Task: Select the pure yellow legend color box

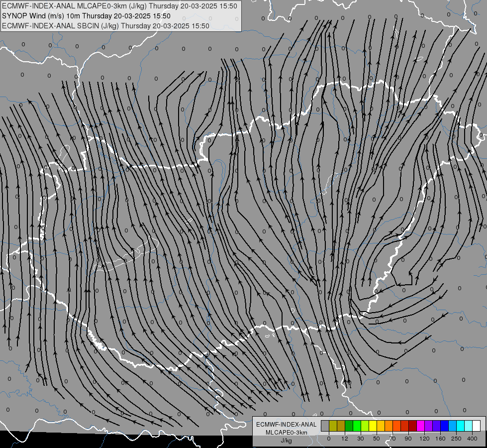Action: click(373, 426)
